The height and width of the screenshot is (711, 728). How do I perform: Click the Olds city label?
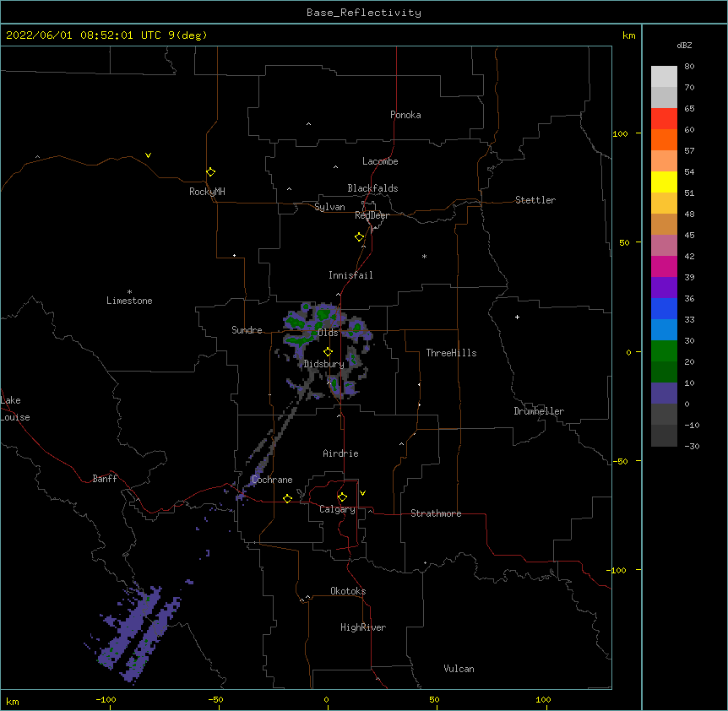(x=328, y=333)
